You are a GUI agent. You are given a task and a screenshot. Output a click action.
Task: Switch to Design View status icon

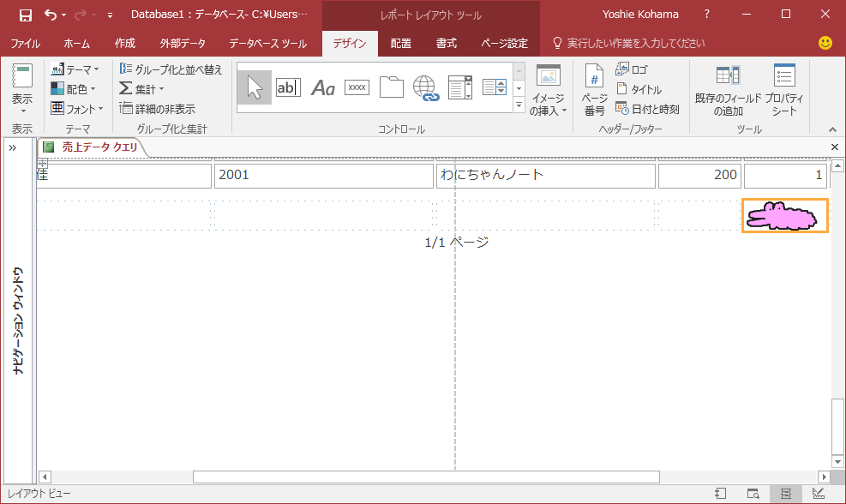click(818, 493)
